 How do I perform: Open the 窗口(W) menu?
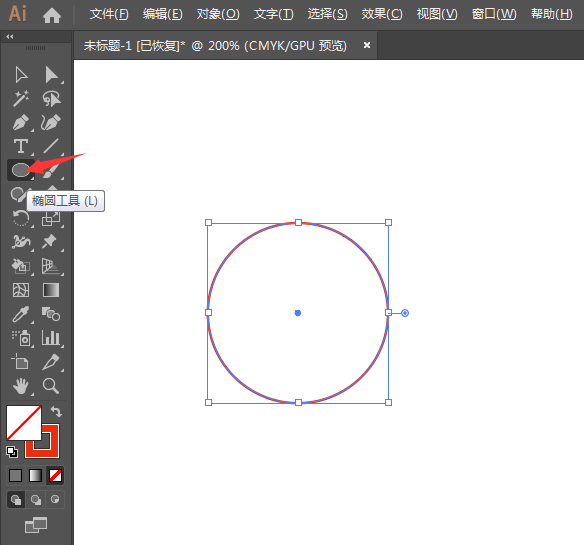494,14
